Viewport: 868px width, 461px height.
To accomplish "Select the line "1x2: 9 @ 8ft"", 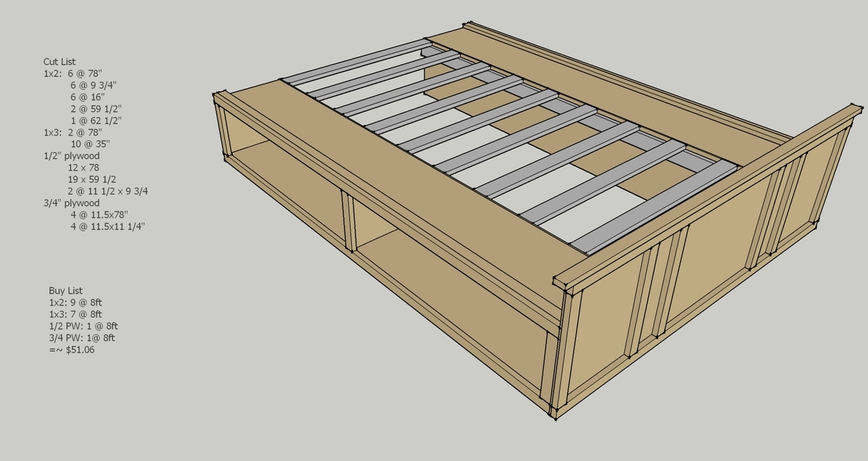I will click(76, 303).
